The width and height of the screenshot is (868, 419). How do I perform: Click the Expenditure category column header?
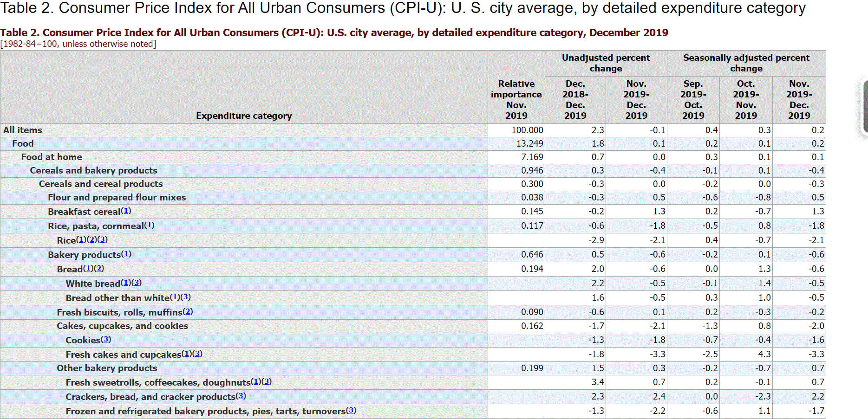244,116
